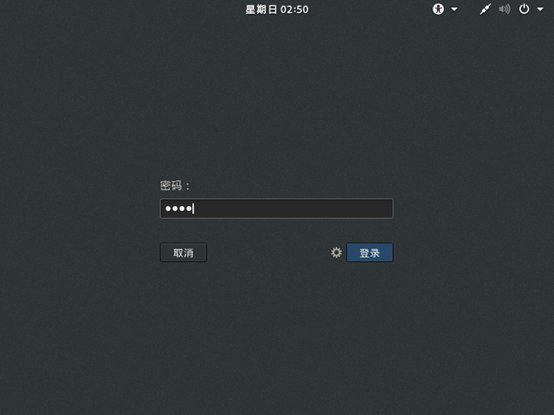Expand the system menu arrow beside power icon
This screenshot has width=554, height=415.
point(540,10)
